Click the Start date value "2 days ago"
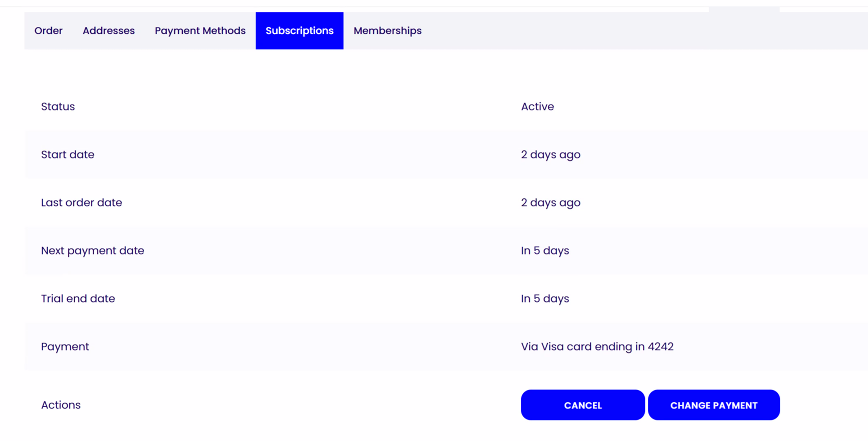The image size is (868, 441). [x=550, y=155]
